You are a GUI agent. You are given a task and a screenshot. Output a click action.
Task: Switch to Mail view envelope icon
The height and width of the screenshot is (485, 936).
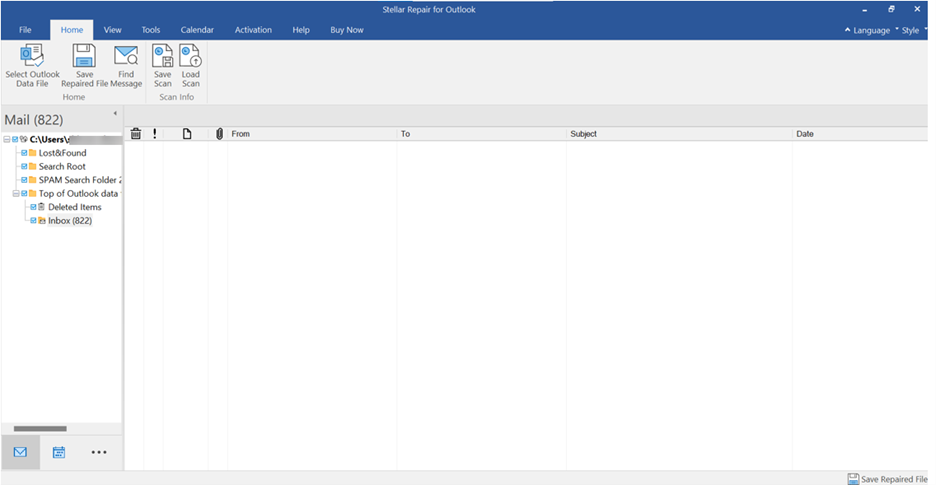(20, 452)
